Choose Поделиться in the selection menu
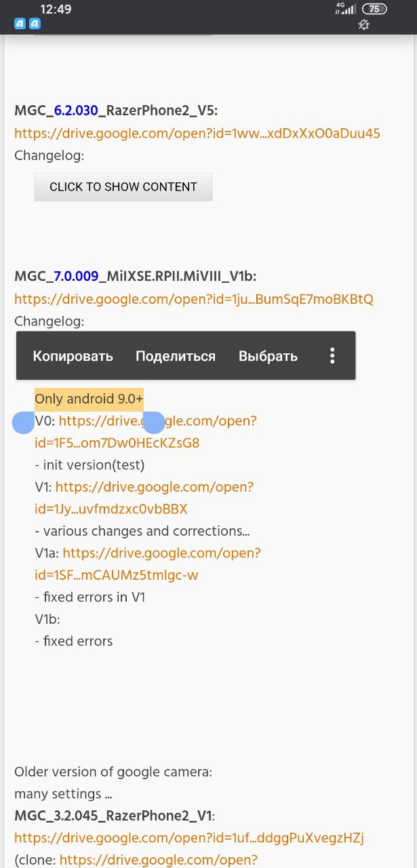417x868 pixels. [x=176, y=356]
